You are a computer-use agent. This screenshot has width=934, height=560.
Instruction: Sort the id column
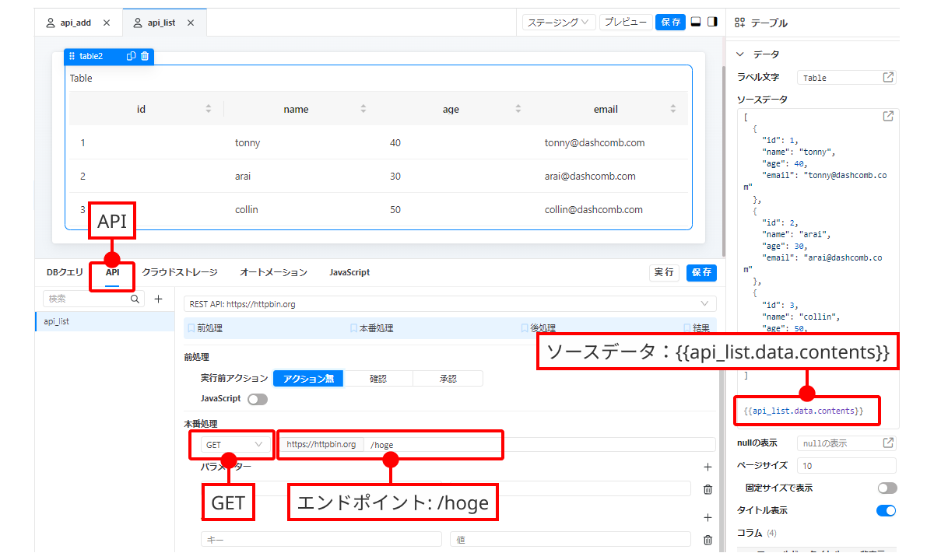tap(209, 109)
